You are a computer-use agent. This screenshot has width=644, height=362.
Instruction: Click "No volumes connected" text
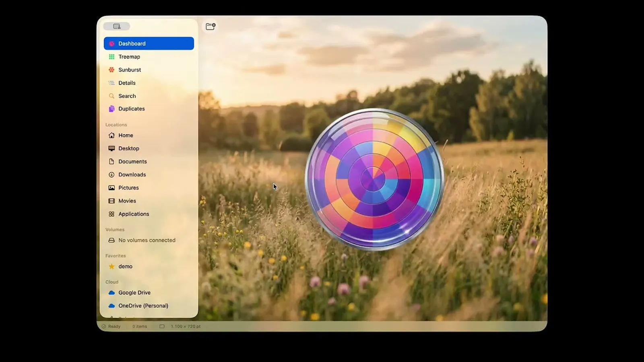click(147, 240)
